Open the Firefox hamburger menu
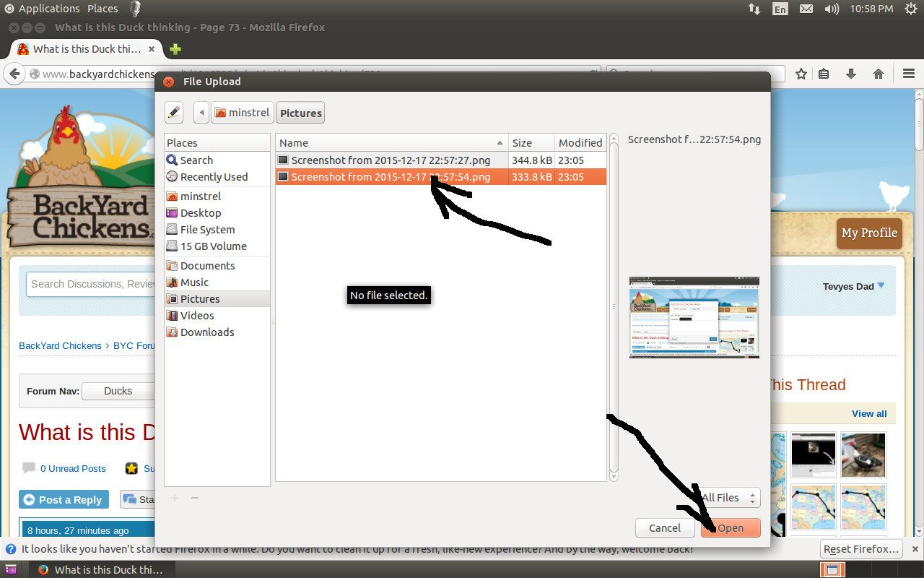The height and width of the screenshot is (578, 924). point(909,74)
